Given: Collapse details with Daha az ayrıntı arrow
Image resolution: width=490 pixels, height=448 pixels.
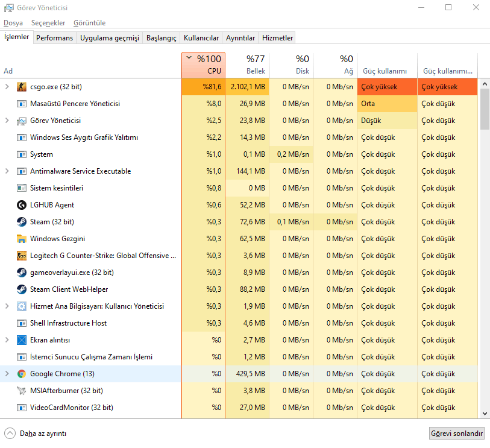Looking at the screenshot, I should click(x=10, y=434).
